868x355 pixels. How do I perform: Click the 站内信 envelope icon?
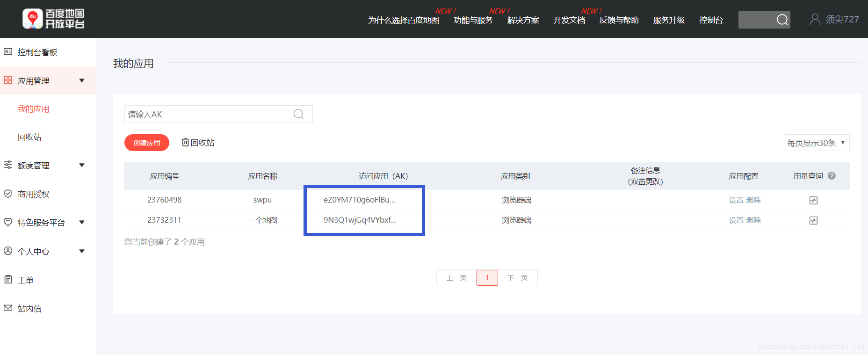click(x=8, y=308)
